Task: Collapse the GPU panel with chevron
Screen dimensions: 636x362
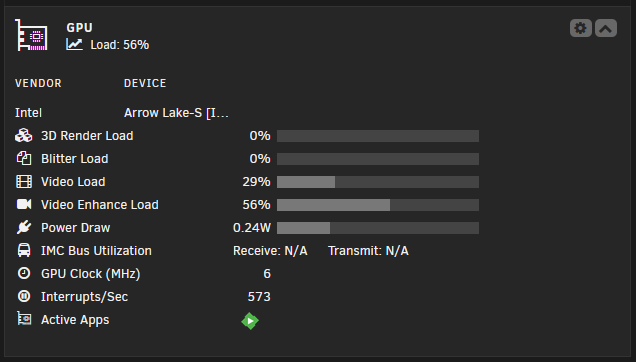Action: click(606, 28)
